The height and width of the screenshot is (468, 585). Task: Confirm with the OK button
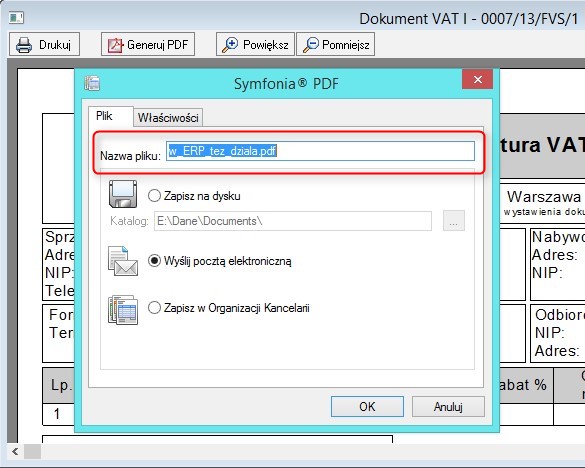(367, 406)
